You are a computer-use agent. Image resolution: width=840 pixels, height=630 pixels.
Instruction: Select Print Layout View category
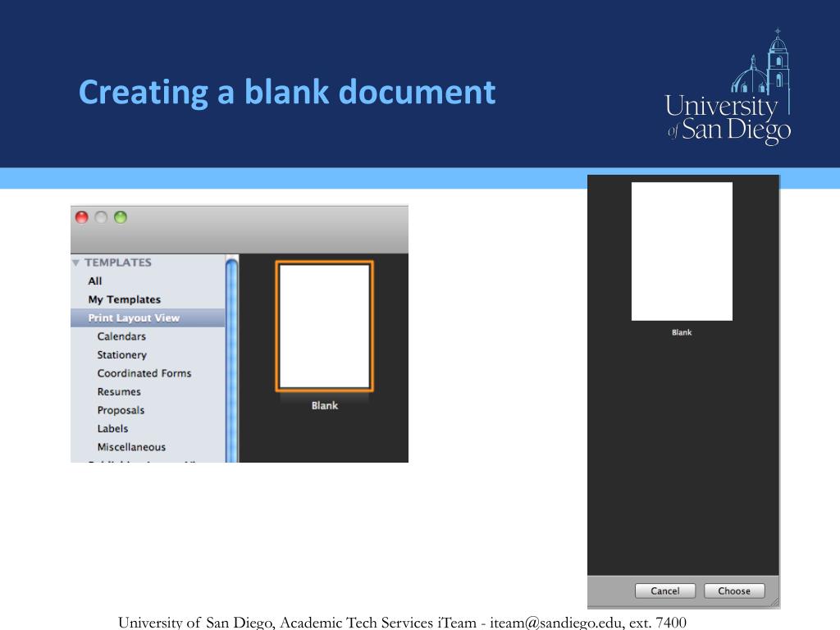point(148,317)
